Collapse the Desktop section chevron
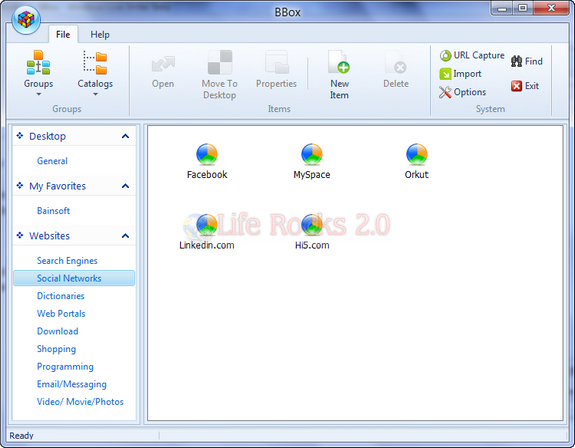Image resolution: width=575 pixels, height=448 pixels. pos(125,136)
